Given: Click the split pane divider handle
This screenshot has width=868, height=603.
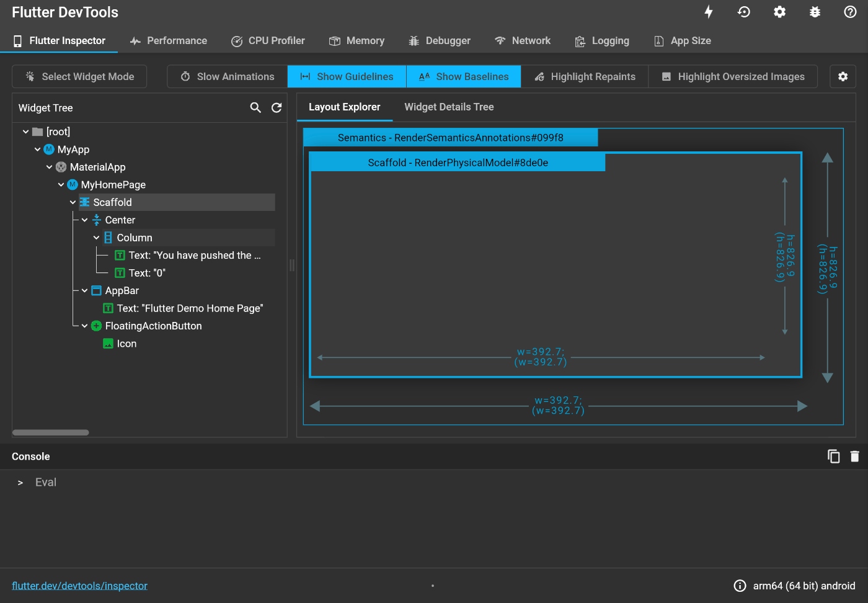Looking at the screenshot, I should (x=292, y=266).
